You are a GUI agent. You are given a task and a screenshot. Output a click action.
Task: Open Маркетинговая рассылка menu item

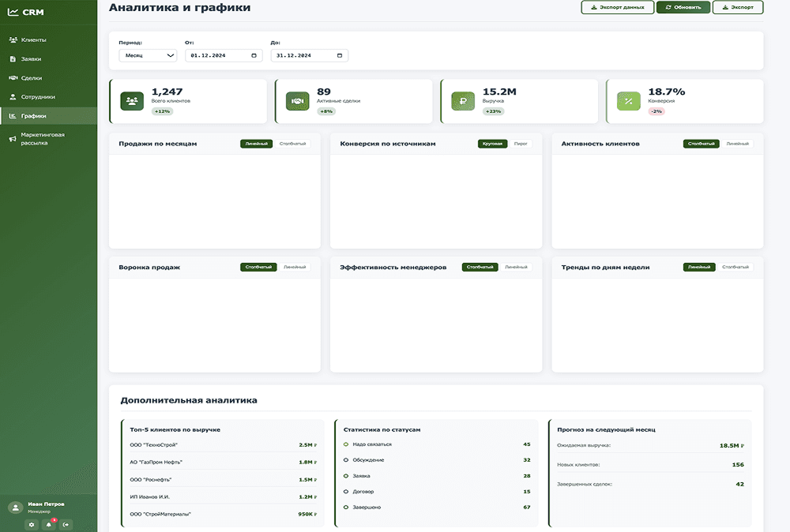pos(43,139)
